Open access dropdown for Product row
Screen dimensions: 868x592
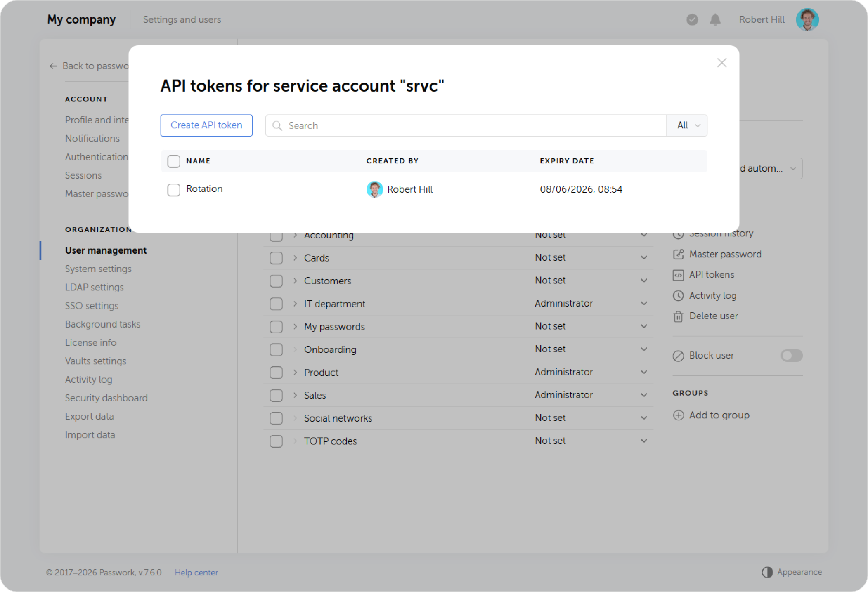(x=643, y=372)
